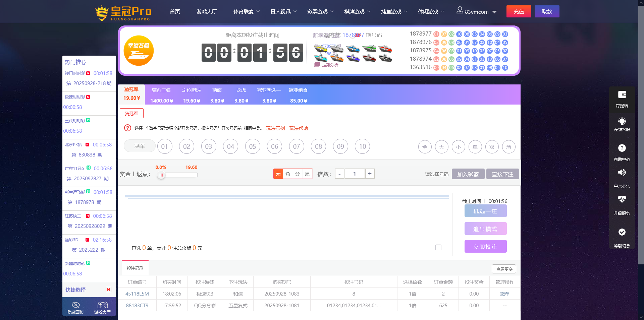Open the 存提转 wallet icon
Screen dimensions: 644x320
[622, 95]
